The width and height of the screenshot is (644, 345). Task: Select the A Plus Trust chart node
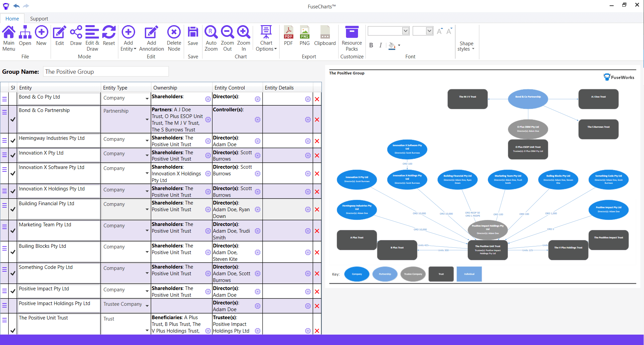pos(357,240)
